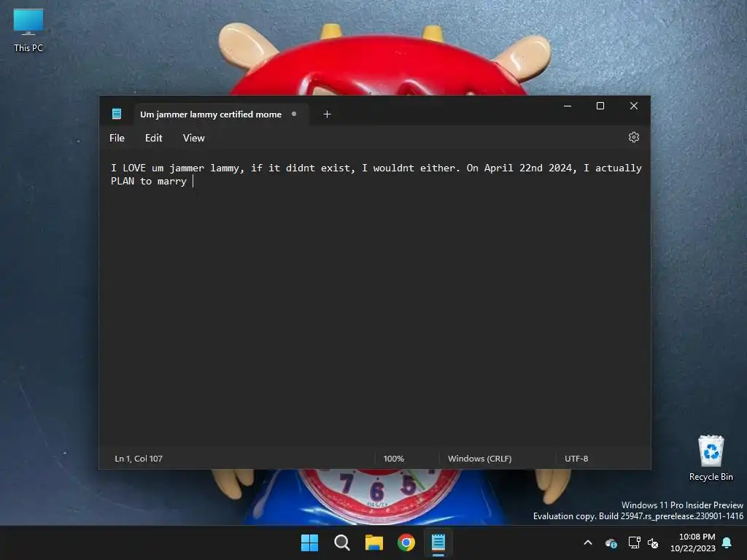Open network display tray icon
Screen dimensions: 747x560
[634, 542]
